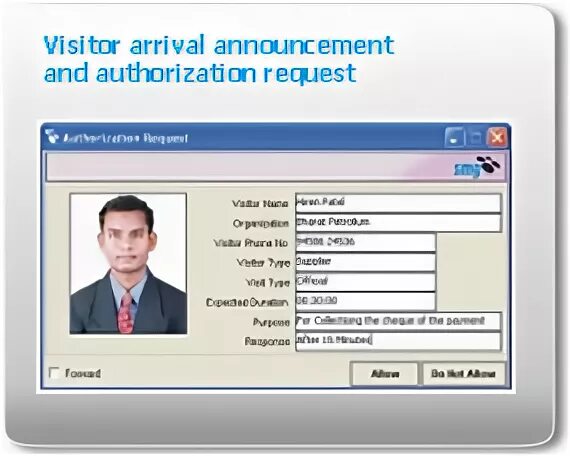The image size is (570, 456).
Task: Select the visitor photo thumbnail
Action: 128,264
